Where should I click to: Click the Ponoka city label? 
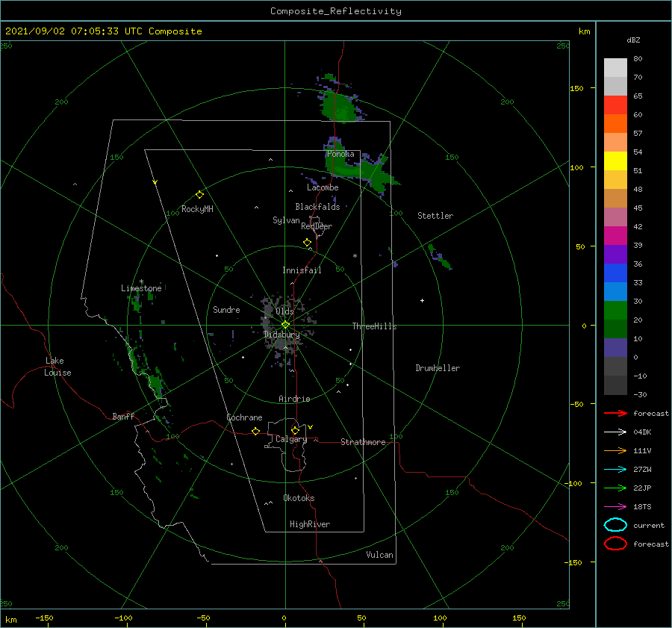coord(340,154)
